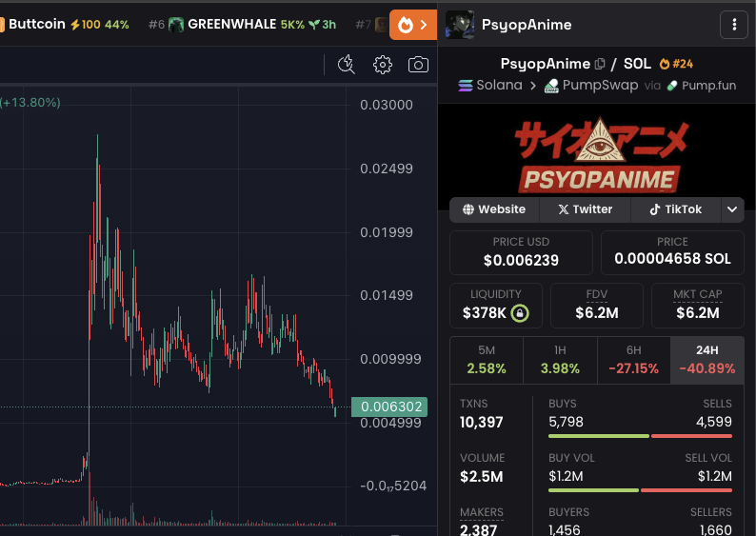Screen dimensions: 756x536
Task: Click the TXNS 10,397 value
Action: [x=481, y=423]
